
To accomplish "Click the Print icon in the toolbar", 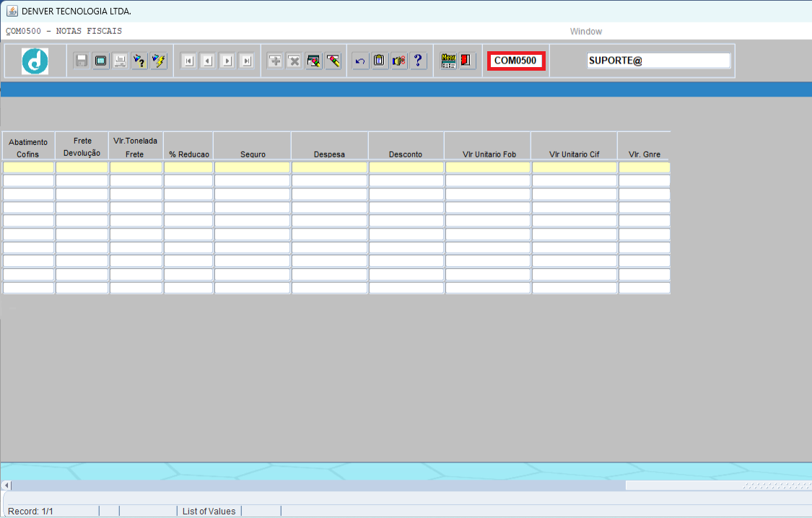I will 120,61.
